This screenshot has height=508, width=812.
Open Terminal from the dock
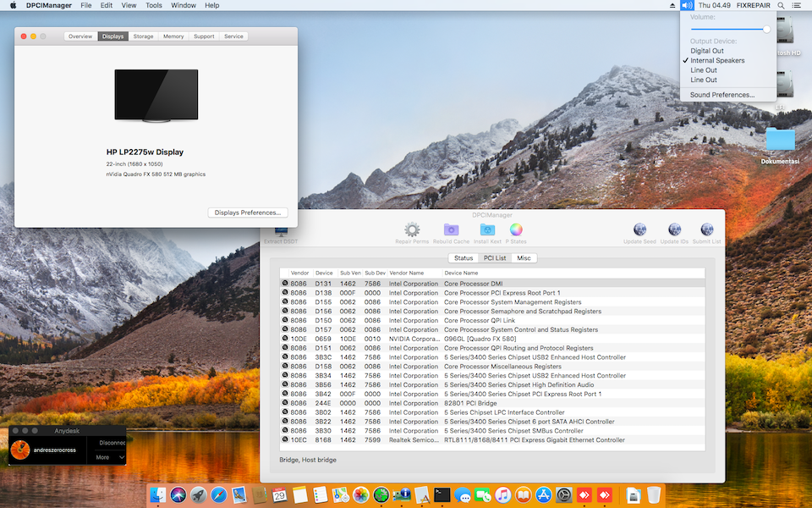pos(442,494)
